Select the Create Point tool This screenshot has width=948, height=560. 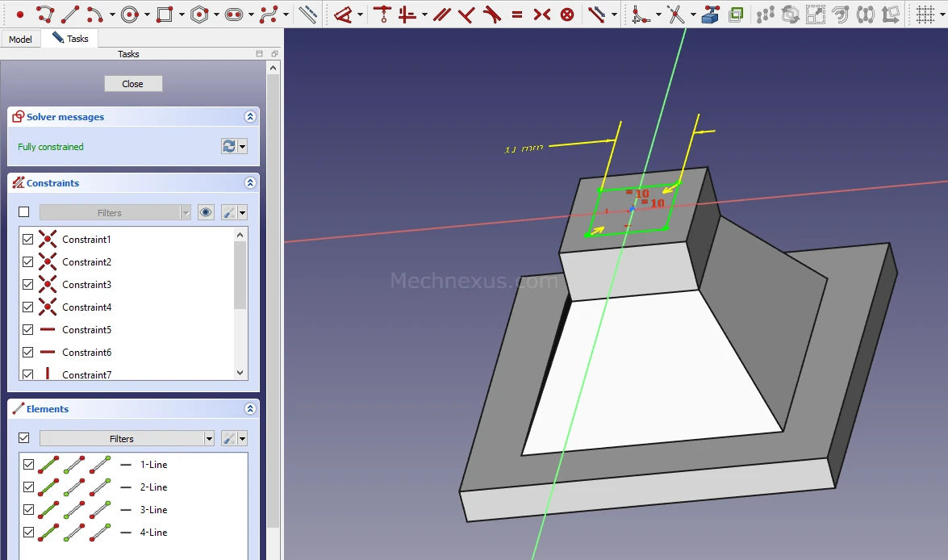[x=20, y=15]
